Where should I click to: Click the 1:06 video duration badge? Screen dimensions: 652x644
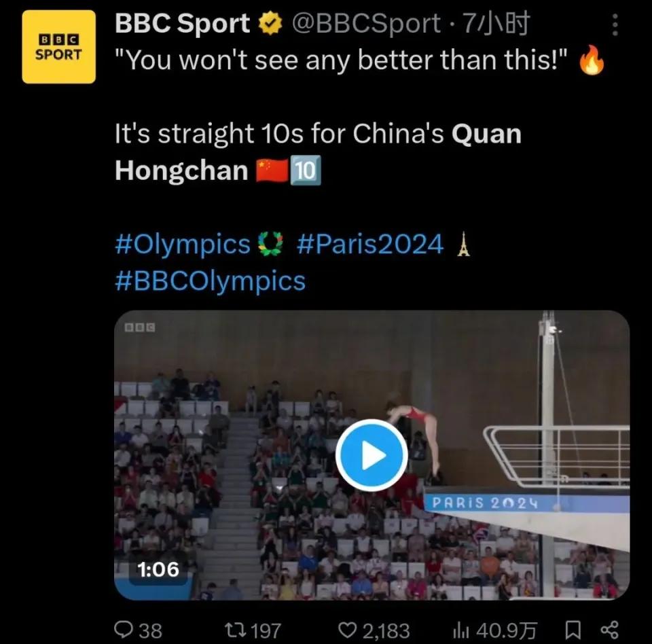(158, 569)
